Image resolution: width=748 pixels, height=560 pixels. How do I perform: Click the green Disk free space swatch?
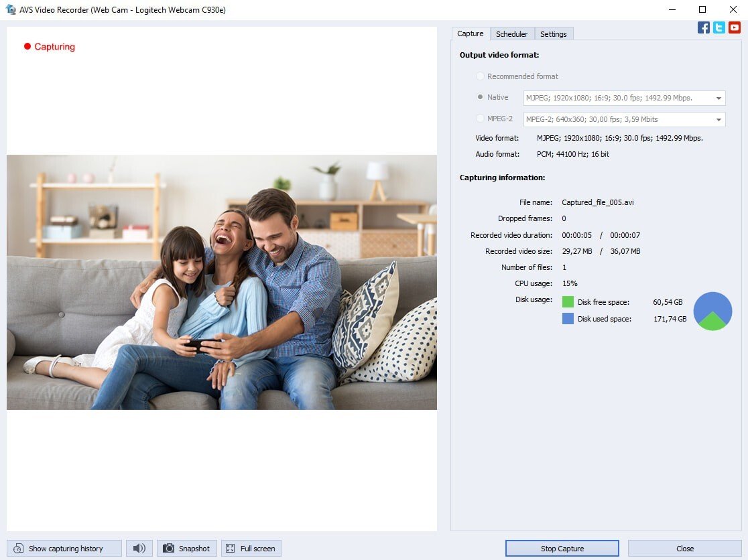(x=569, y=302)
